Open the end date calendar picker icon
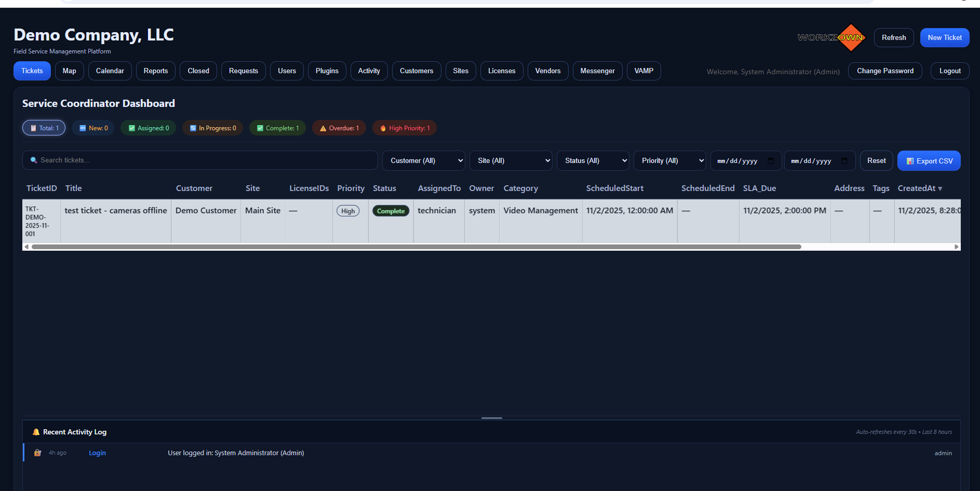980x491 pixels. tap(844, 161)
